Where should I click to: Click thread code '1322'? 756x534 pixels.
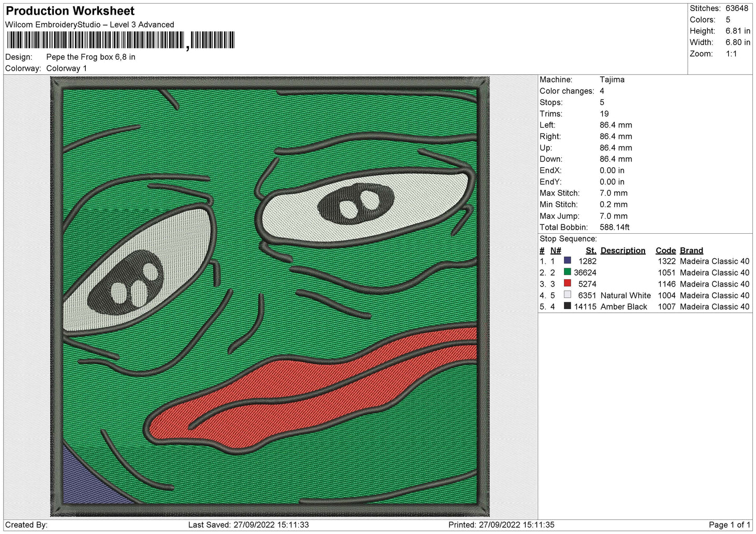[667, 261]
